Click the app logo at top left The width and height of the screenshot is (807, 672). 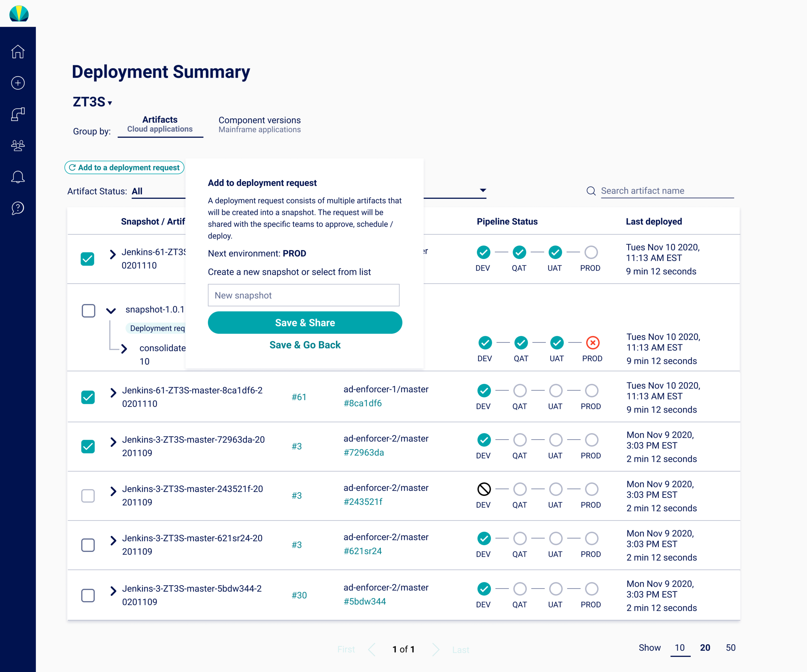(19, 14)
